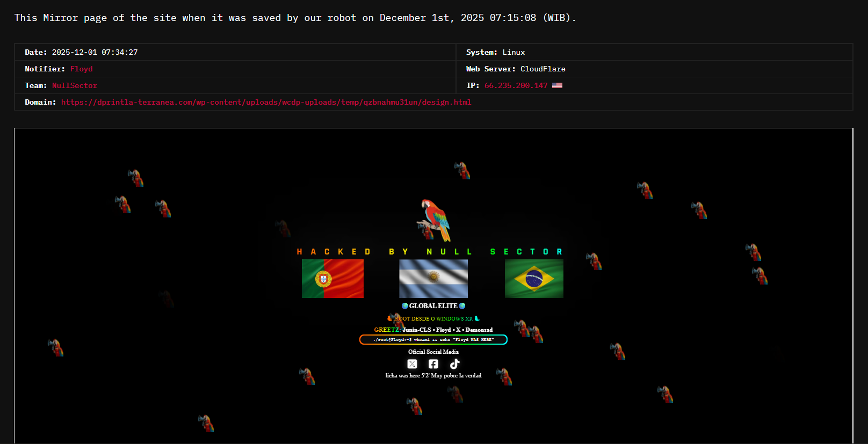Click the rainbow-bordered terminal command box
The height and width of the screenshot is (444, 868).
[x=433, y=340]
